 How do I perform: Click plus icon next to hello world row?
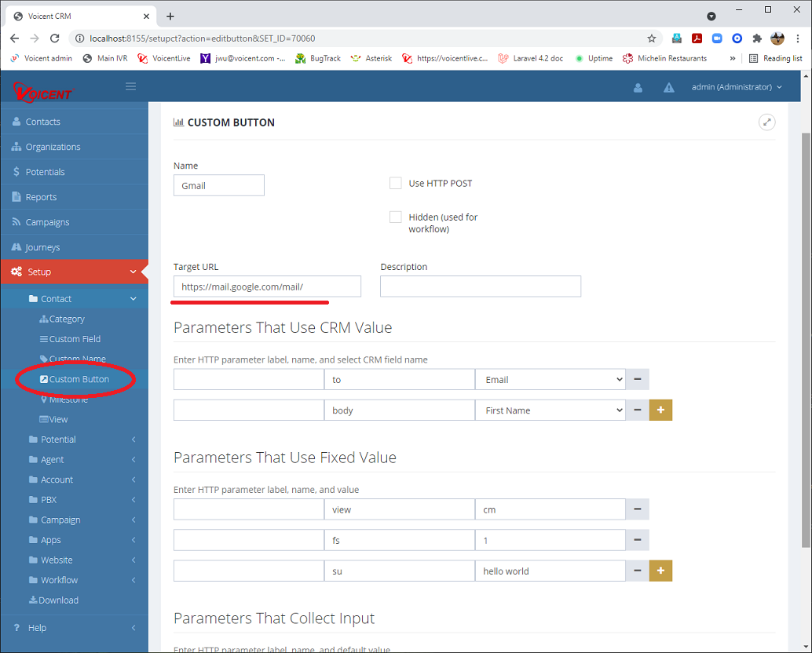660,571
